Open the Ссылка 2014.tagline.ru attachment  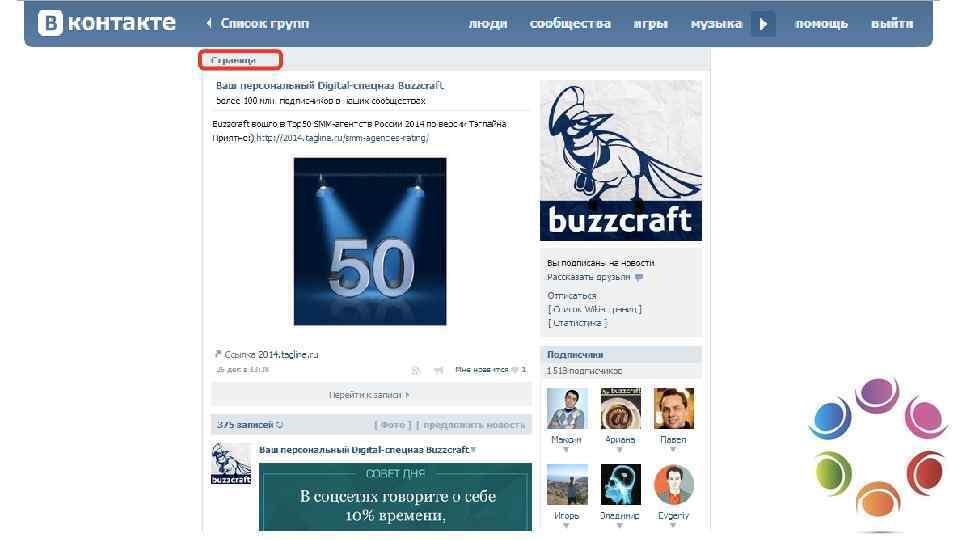[271, 354]
